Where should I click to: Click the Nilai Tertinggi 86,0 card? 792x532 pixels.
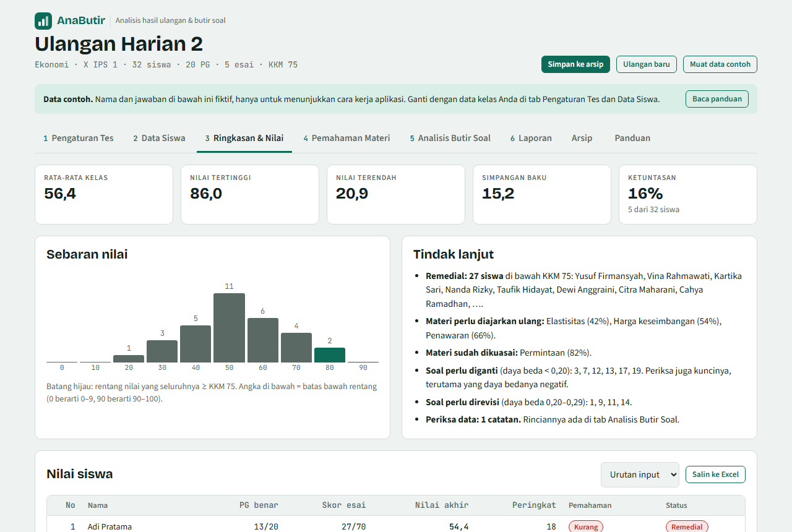[250, 194]
